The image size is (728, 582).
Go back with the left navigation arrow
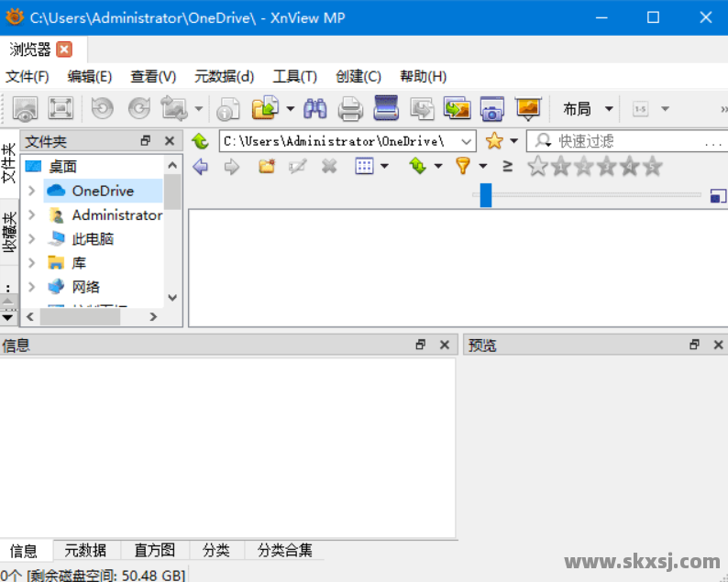(x=201, y=166)
